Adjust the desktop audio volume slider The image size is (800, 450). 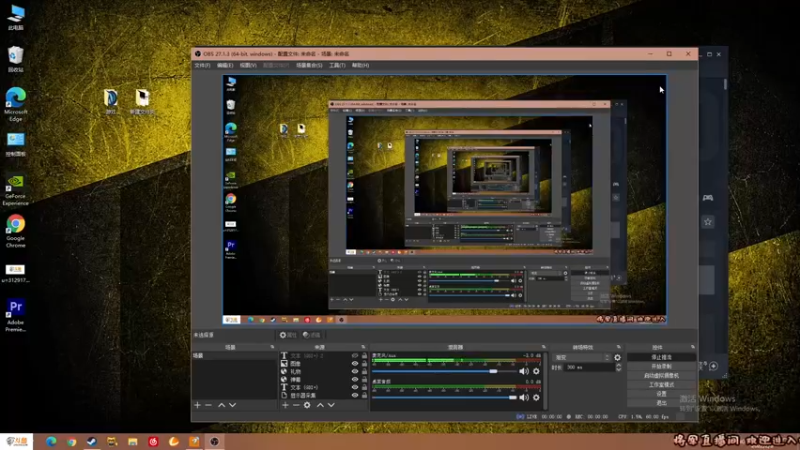(x=444, y=397)
